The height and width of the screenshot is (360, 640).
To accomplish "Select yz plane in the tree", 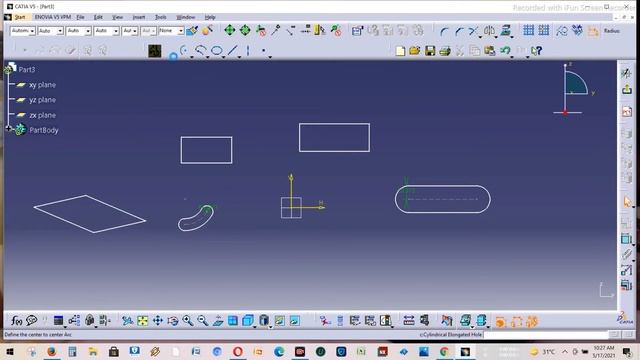I will 42,100.
